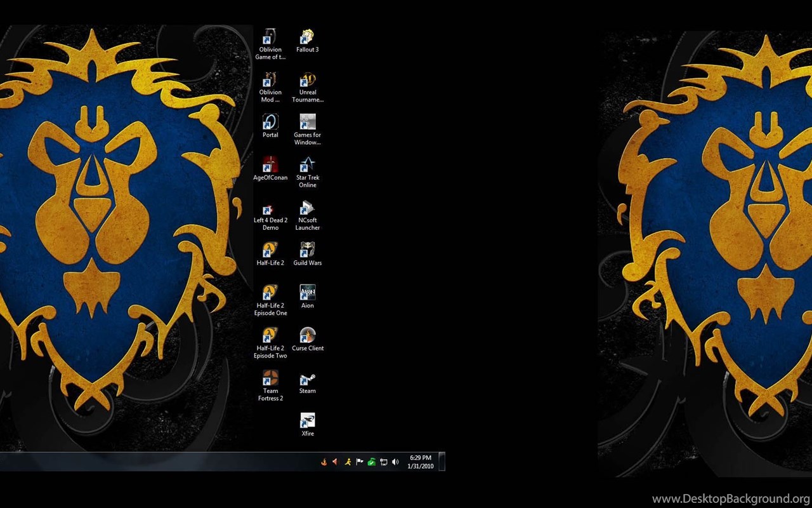Launch the NCsoft Launcher shortcut
Screen dimensions: 812x508
tap(308, 215)
